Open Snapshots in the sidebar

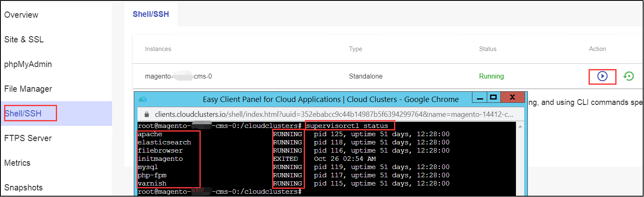[x=23, y=188]
